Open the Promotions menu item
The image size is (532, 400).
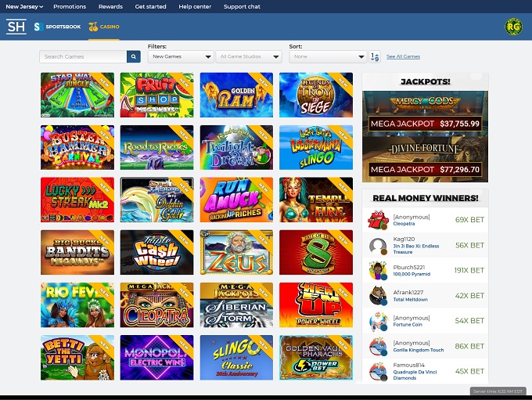click(70, 6)
